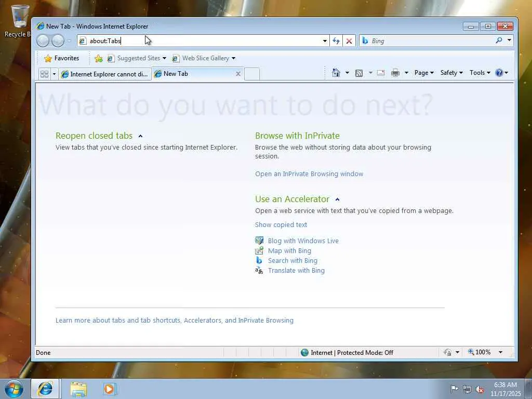The height and width of the screenshot is (399, 532).
Task: Open the Windows Start button
Action: click(14, 389)
